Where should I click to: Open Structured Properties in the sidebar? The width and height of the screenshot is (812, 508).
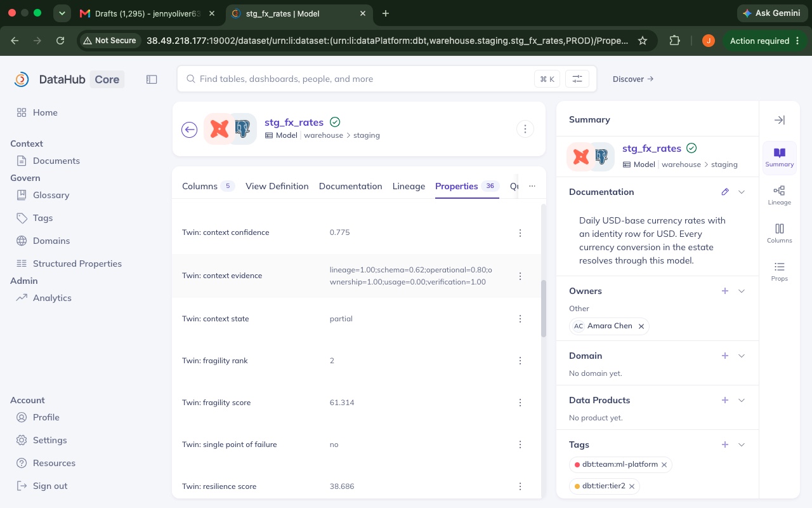[x=77, y=264]
